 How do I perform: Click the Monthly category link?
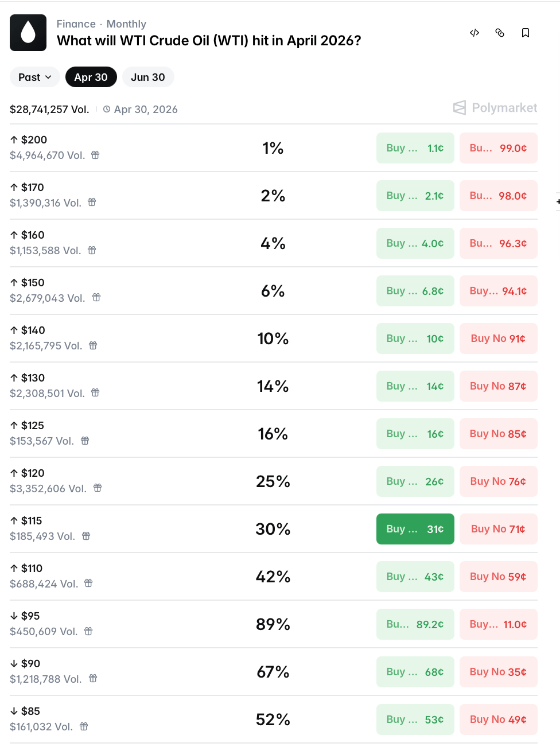click(x=126, y=24)
